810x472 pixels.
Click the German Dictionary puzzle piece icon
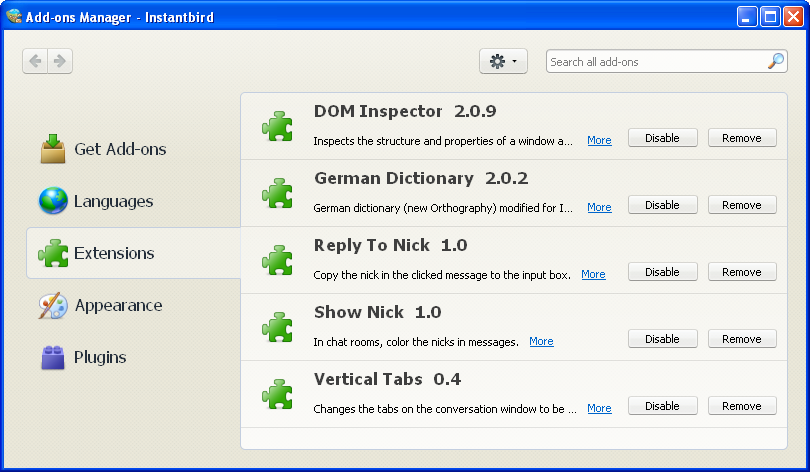pos(277,193)
